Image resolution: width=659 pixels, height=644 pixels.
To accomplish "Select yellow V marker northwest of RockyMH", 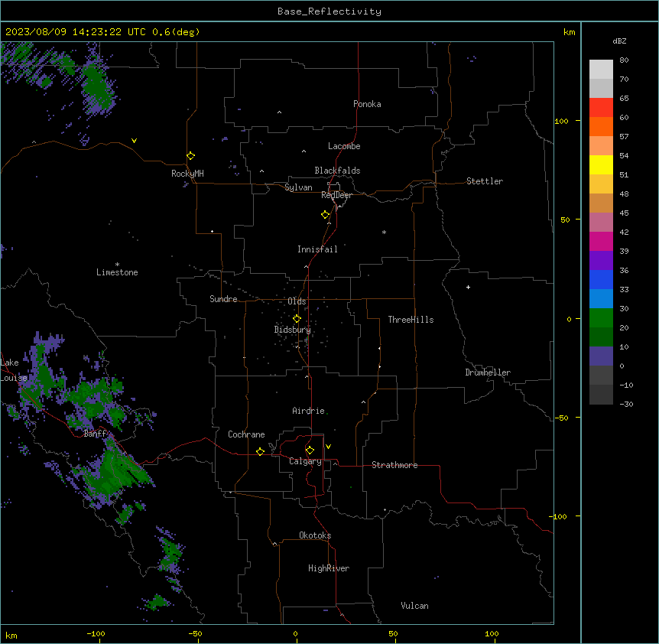I will 134,141.
